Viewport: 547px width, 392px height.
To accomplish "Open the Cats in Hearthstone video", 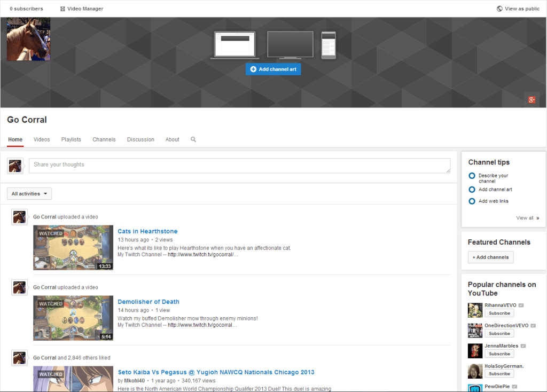I will pyautogui.click(x=147, y=231).
